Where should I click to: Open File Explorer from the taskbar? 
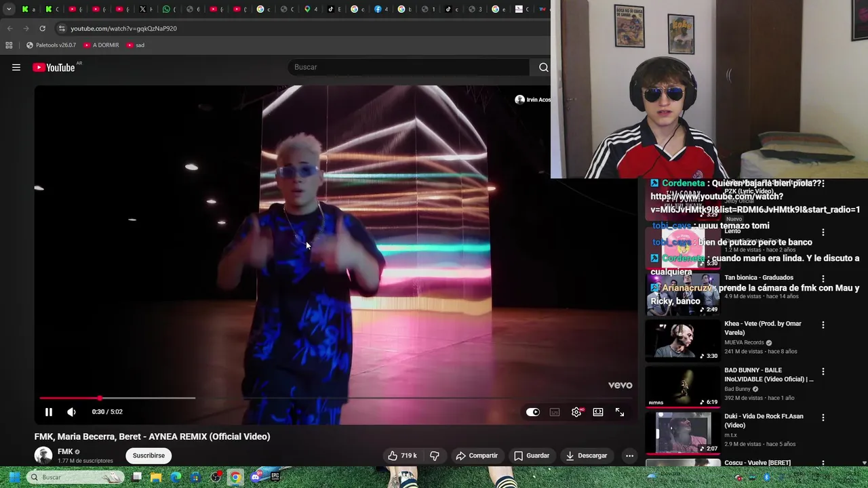pos(156,477)
